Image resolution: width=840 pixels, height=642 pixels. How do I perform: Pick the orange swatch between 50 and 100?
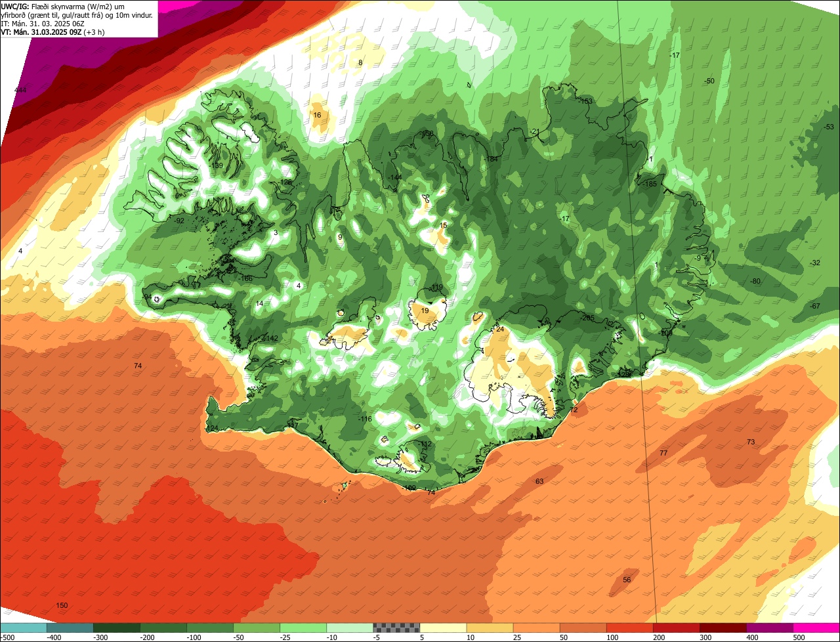(583, 628)
